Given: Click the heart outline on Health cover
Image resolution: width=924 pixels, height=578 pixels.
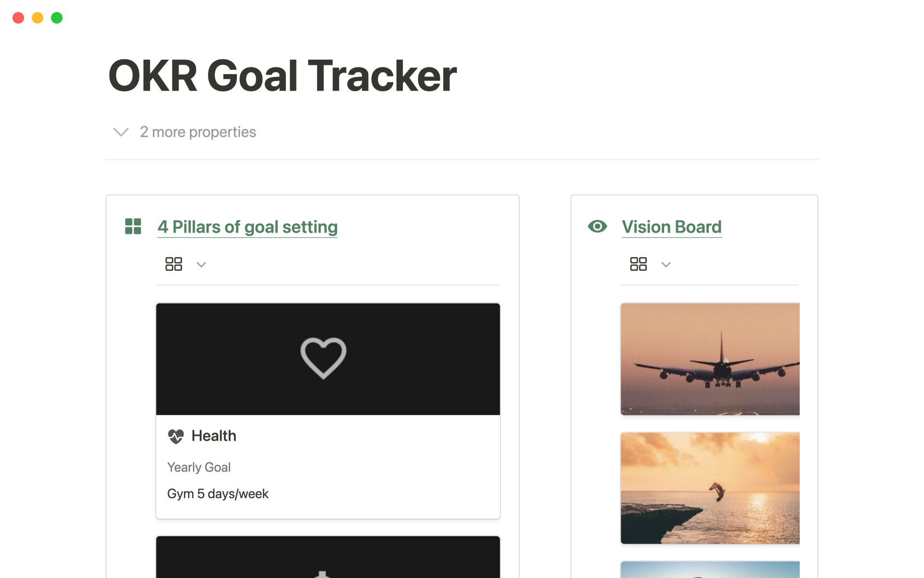Looking at the screenshot, I should click(x=323, y=358).
